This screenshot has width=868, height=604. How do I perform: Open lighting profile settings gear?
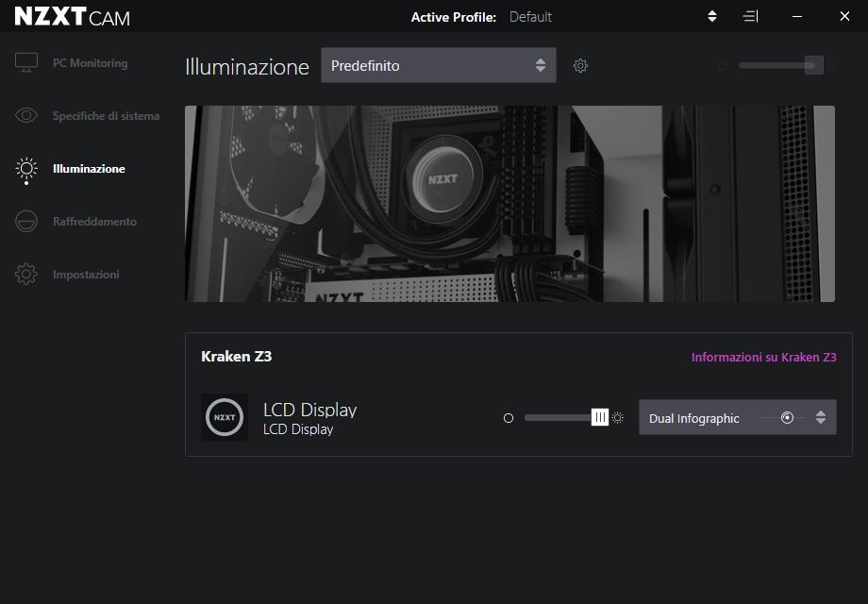pyautogui.click(x=580, y=66)
